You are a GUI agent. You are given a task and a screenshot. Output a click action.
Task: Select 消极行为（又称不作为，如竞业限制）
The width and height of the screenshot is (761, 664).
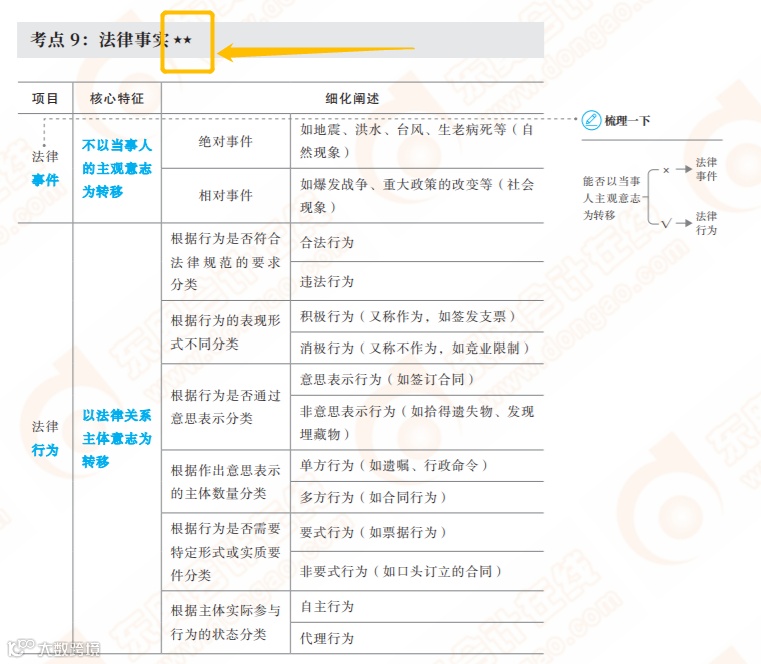click(x=415, y=348)
